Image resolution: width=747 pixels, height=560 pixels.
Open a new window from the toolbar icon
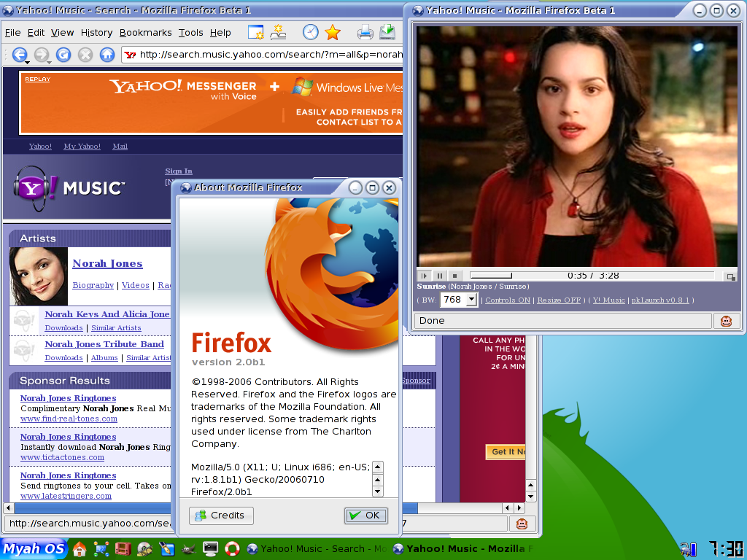pyautogui.click(x=256, y=32)
